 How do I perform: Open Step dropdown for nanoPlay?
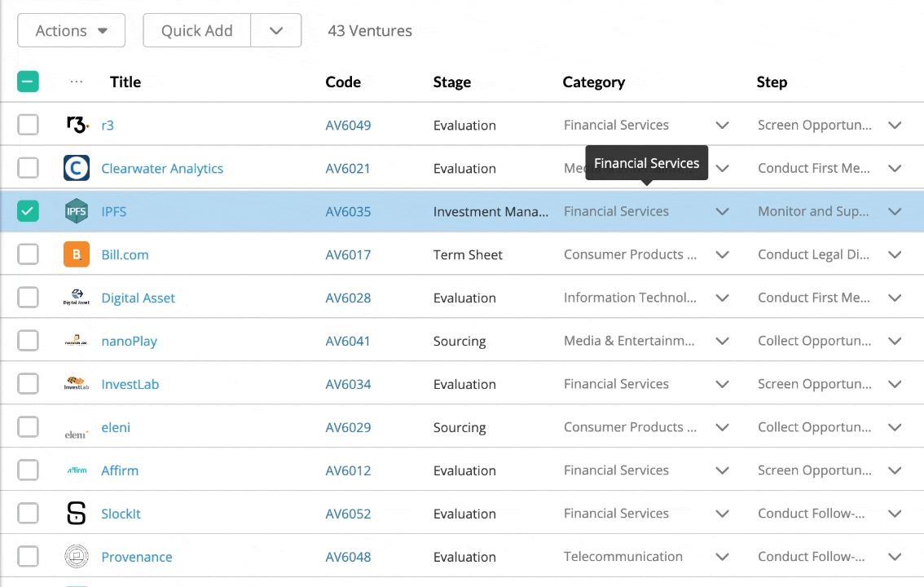click(895, 341)
